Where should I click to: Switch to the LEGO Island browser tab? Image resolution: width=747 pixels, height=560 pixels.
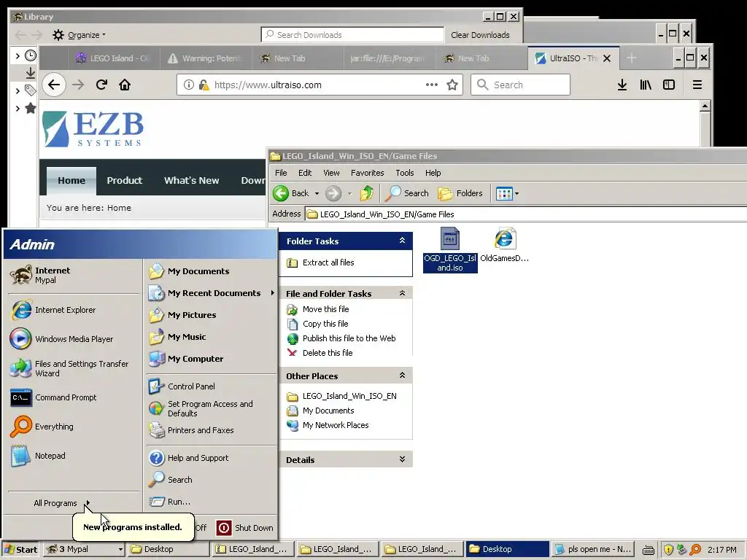pos(113,58)
